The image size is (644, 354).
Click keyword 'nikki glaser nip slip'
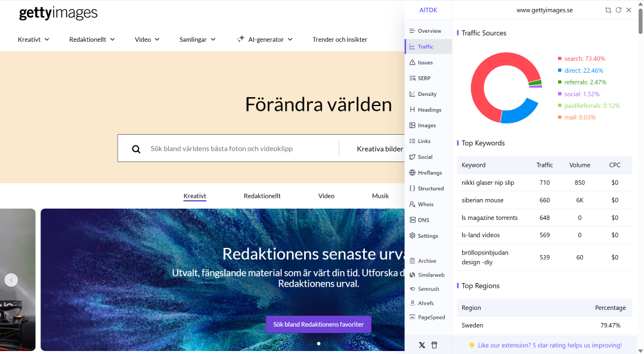pyautogui.click(x=488, y=182)
